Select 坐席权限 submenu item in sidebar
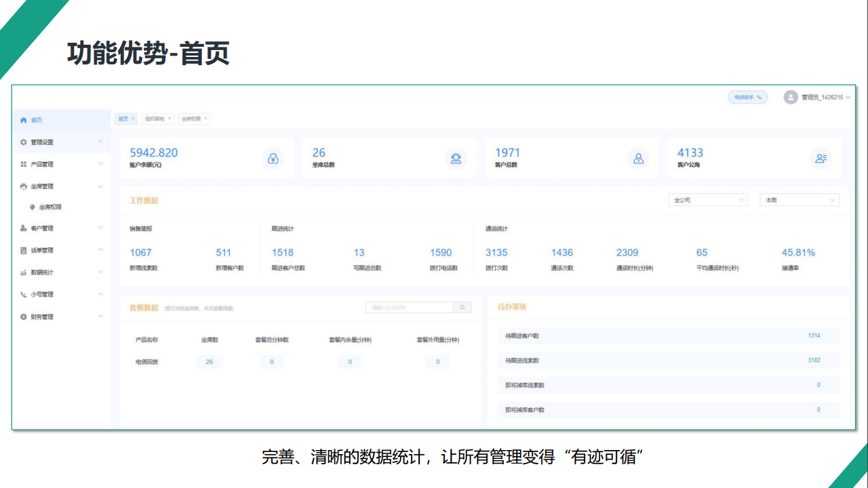This screenshot has width=868, height=488. [50, 207]
